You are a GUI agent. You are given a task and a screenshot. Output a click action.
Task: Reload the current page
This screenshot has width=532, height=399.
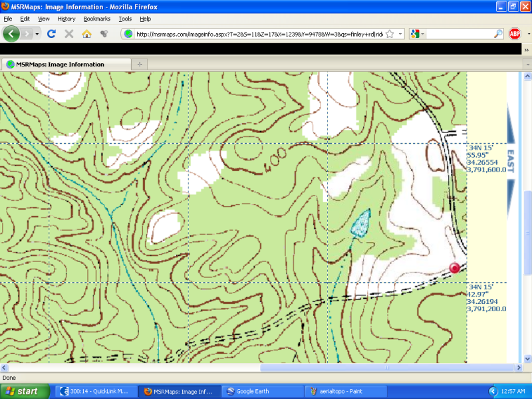tap(51, 33)
